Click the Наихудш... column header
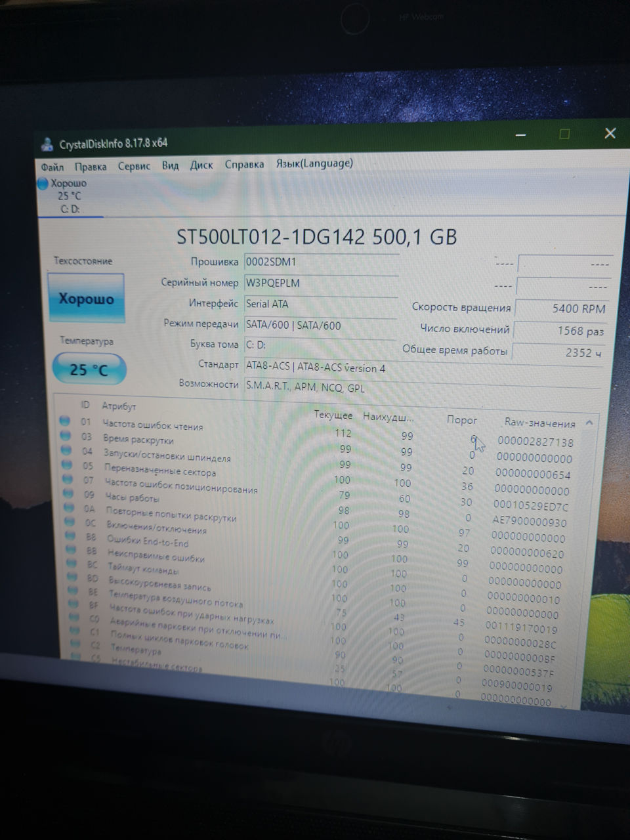Screen dimensions: 630x840 (x=388, y=417)
